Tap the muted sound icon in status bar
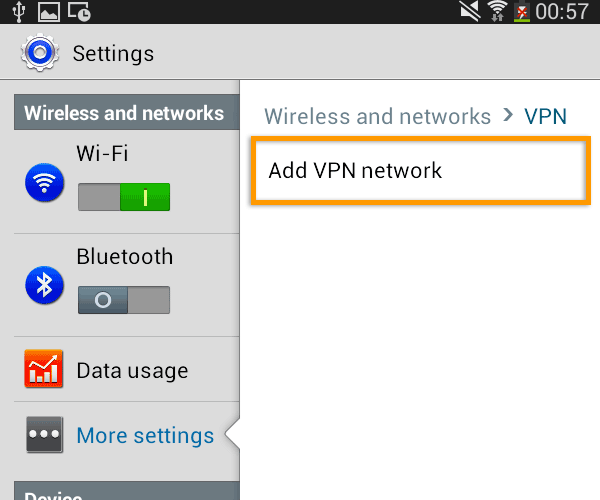 470,12
